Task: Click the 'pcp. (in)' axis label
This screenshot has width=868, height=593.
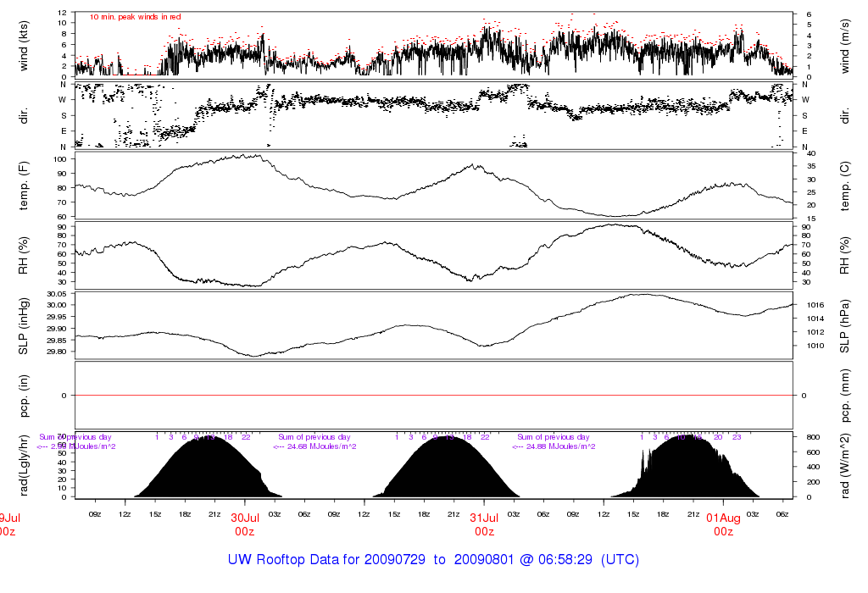Action: (x=24, y=396)
